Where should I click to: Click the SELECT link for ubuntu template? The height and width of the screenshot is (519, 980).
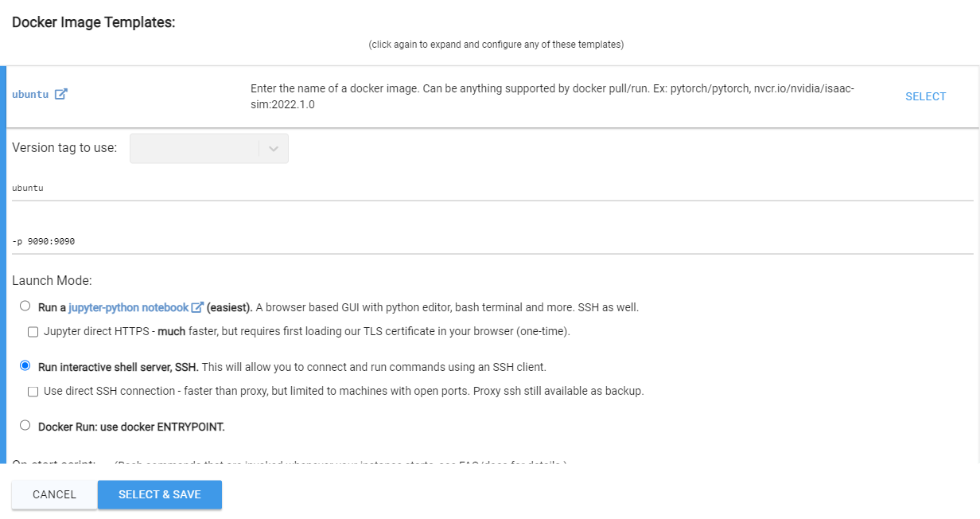pos(926,96)
